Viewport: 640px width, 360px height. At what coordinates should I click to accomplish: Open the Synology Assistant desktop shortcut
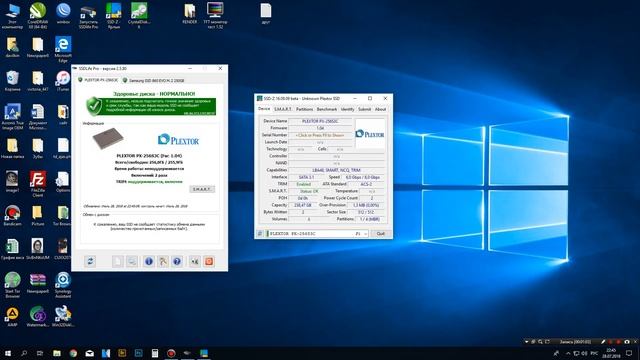coord(63,285)
